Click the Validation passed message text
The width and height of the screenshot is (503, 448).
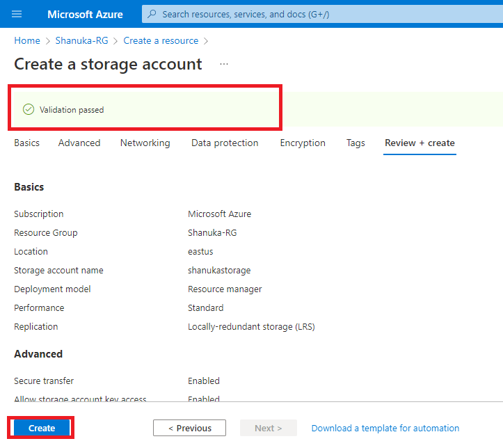coord(72,110)
